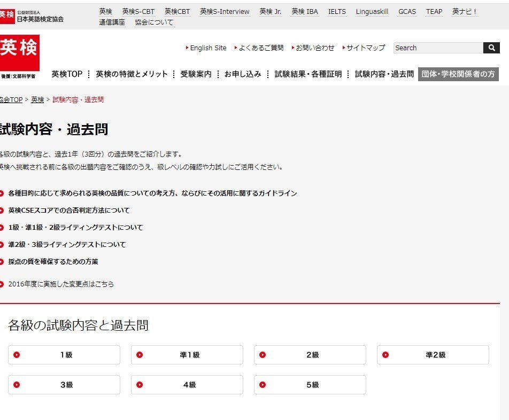Click inside the Search input field
The height and width of the screenshot is (420, 509).
[x=437, y=48]
